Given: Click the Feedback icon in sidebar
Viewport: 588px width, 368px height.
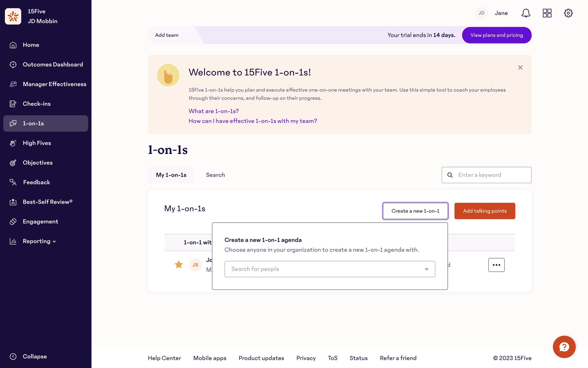Looking at the screenshot, I should (13, 182).
